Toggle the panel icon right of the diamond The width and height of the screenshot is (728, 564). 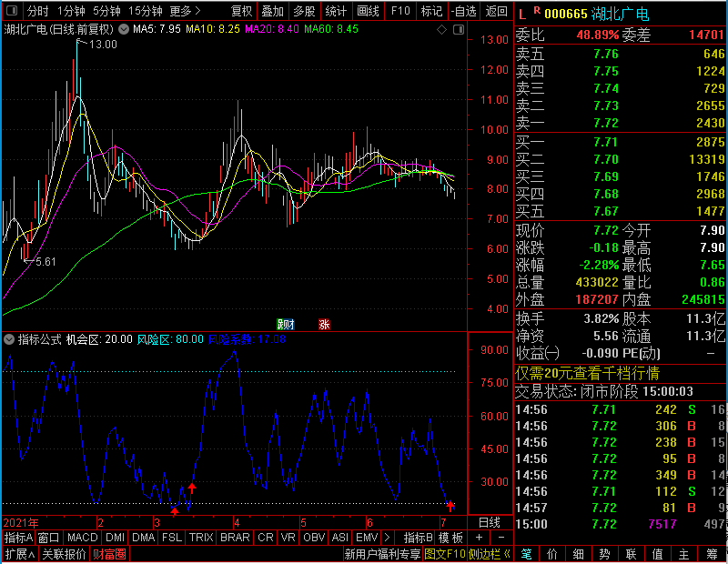tap(459, 30)
